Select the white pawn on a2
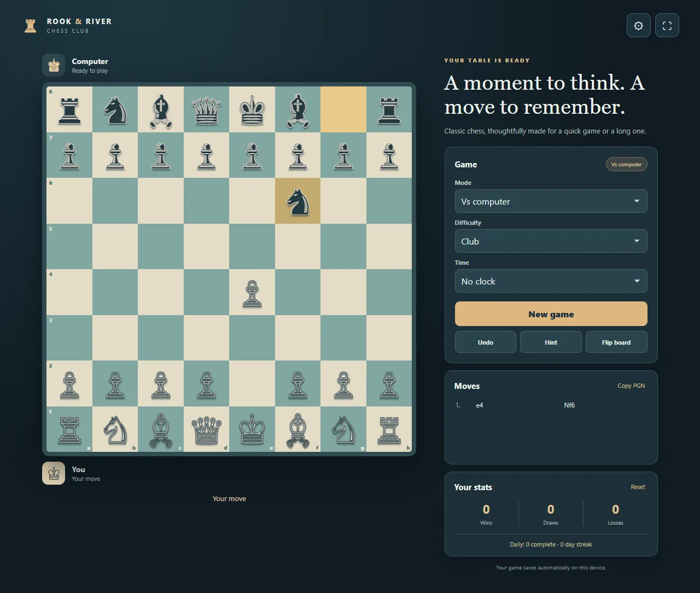 (69, 383)
